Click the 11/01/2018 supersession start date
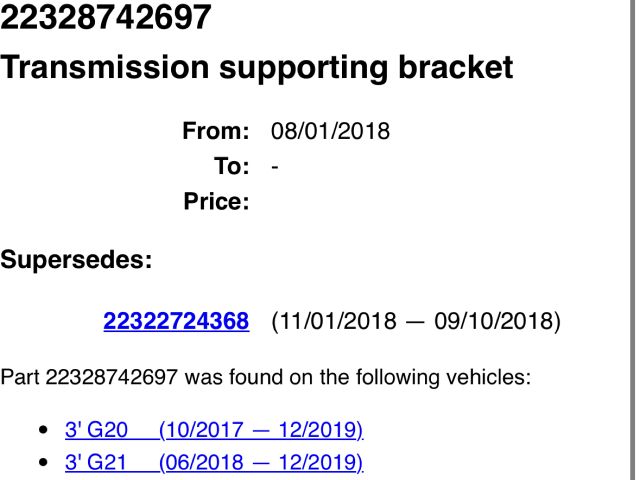The image size is (640, 480). [335, 322]
